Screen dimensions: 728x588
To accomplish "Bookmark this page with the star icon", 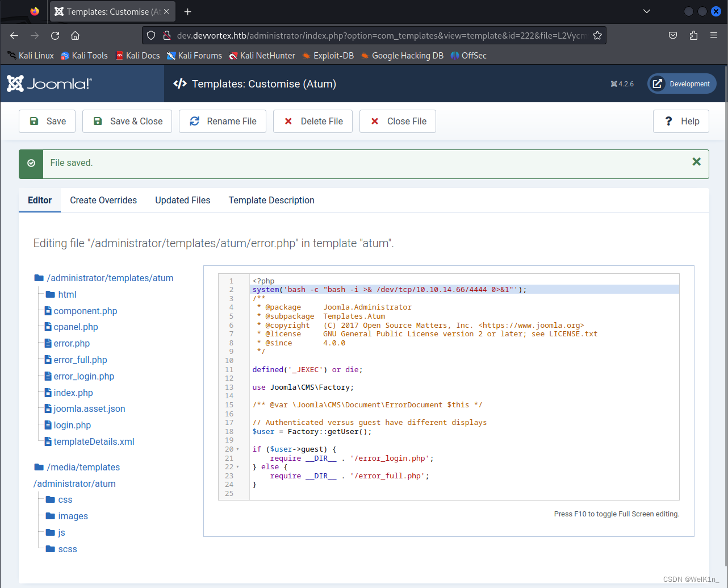I will (597, 35).
